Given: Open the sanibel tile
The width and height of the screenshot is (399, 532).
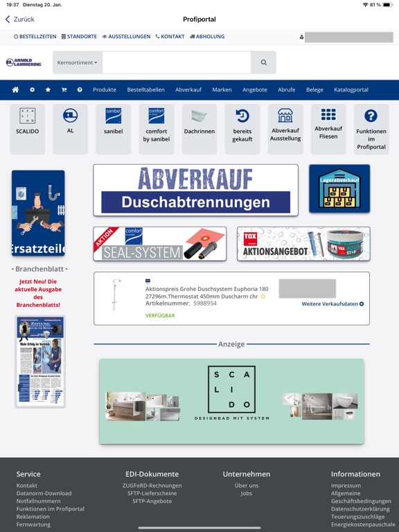Looking at the screenshot, I should tap(114, 130).
